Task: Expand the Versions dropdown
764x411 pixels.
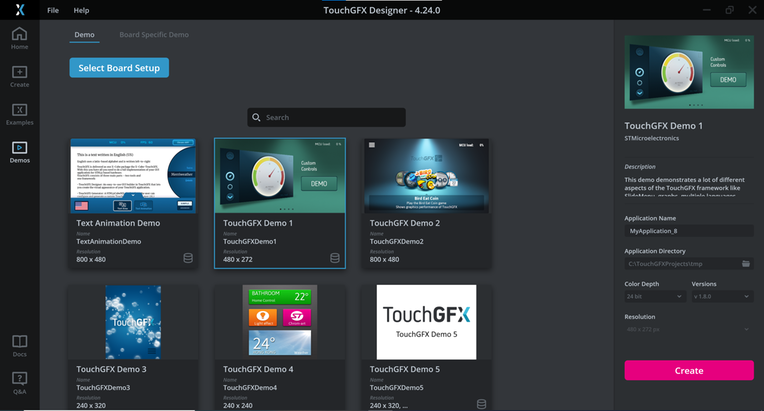Action: (x=722, y=296)
